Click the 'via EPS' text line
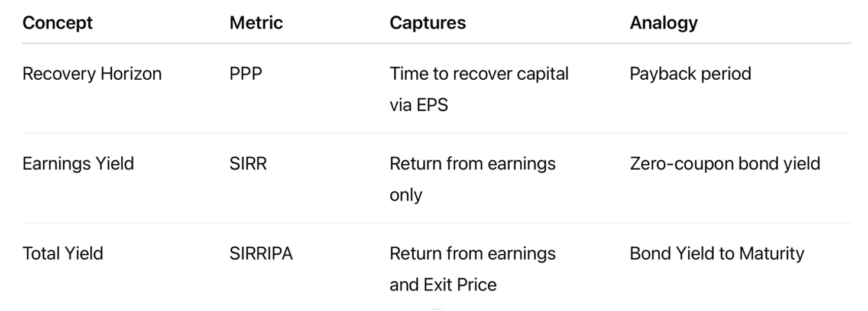This screenshot has height=311, width=868. point(419,105)
